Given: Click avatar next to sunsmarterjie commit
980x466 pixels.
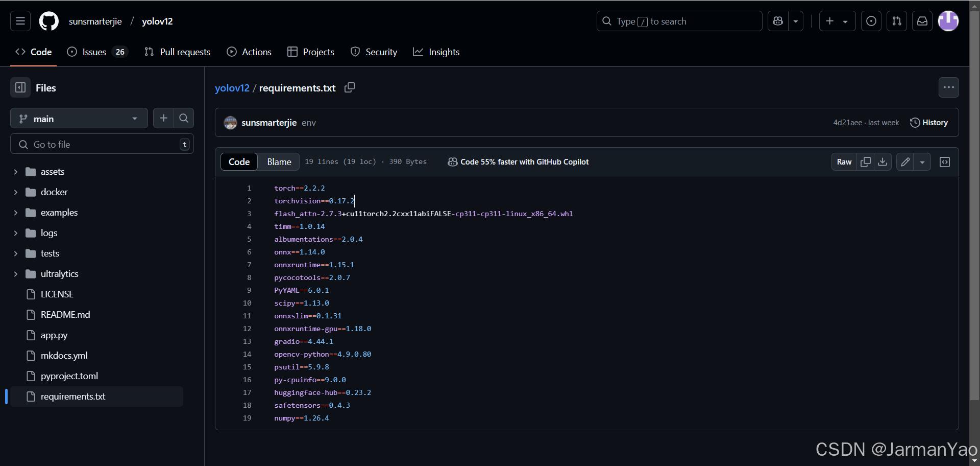Looking at the screenshot, I should click(231, 123).
